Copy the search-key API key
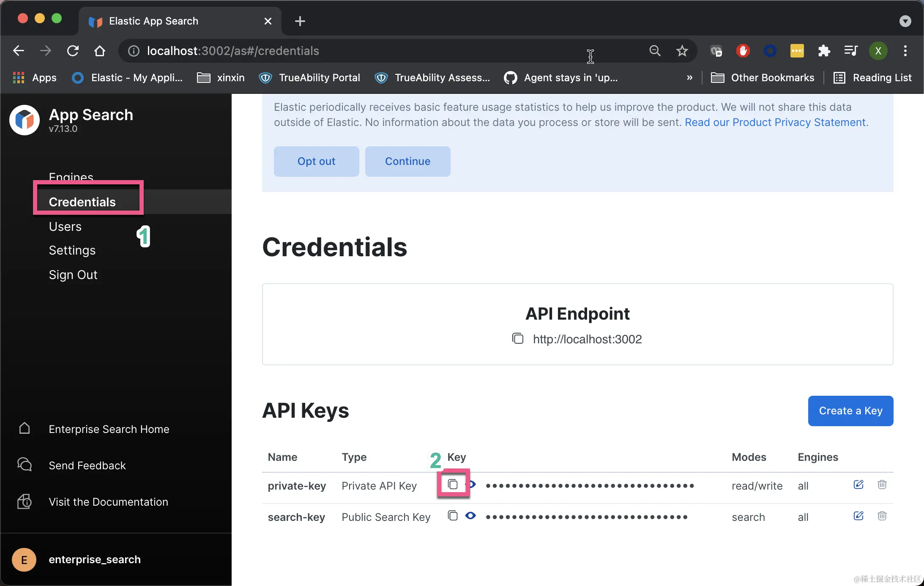This screenshot has height=586, width=924. click(x=453, y=516)
